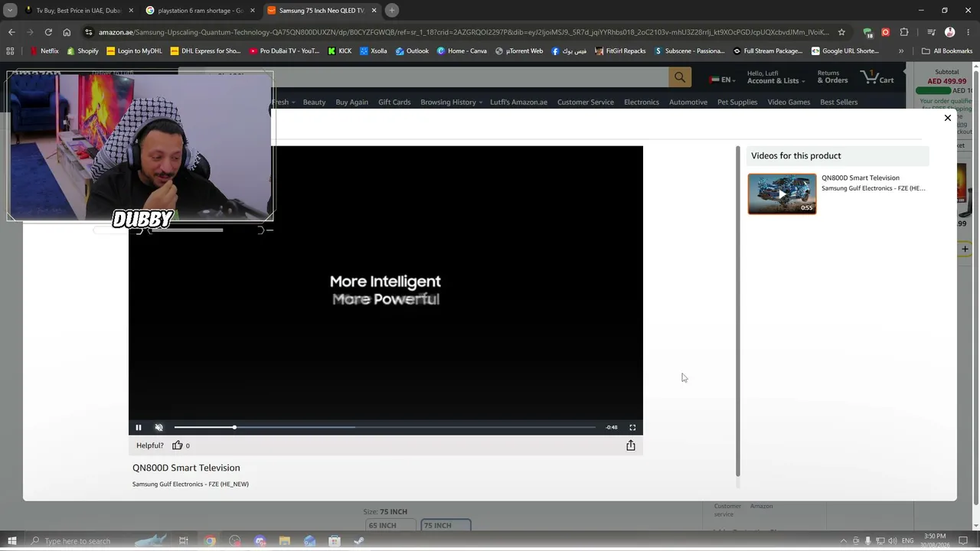The width and height of the screenshot is (980, 551).
Task: Unmute the video with the speaker icon
Action: (159, 427)
